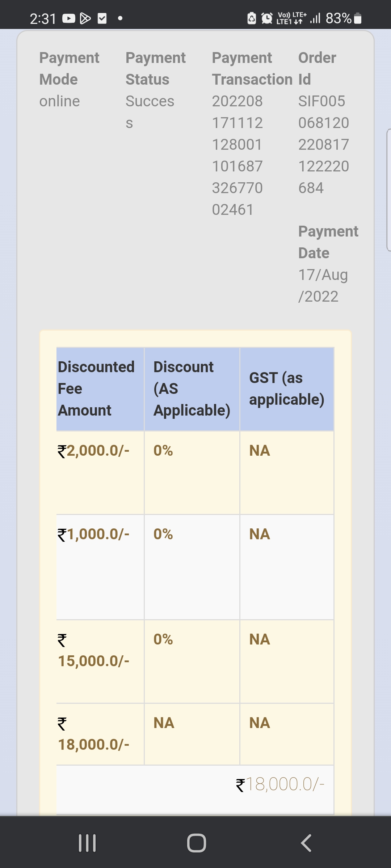The width and height of the screenshot is (391, 868).
Task: Grab the scrollbar on the right edge
Action: coord(388,190)
